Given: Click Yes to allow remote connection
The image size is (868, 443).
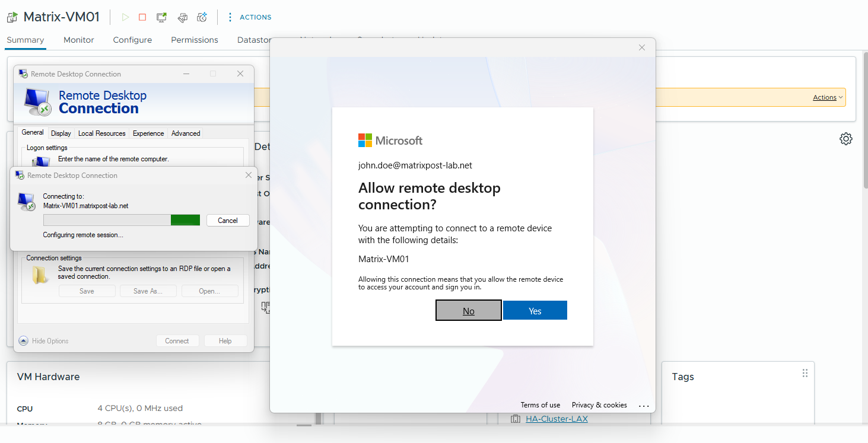Looking at the screenshot, I should pos(535,311).
